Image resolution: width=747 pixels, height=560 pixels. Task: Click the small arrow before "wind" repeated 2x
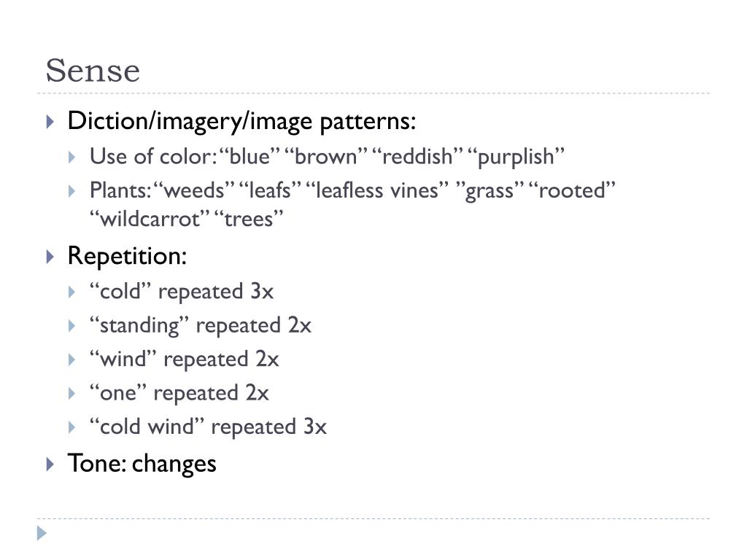[72, 359]
